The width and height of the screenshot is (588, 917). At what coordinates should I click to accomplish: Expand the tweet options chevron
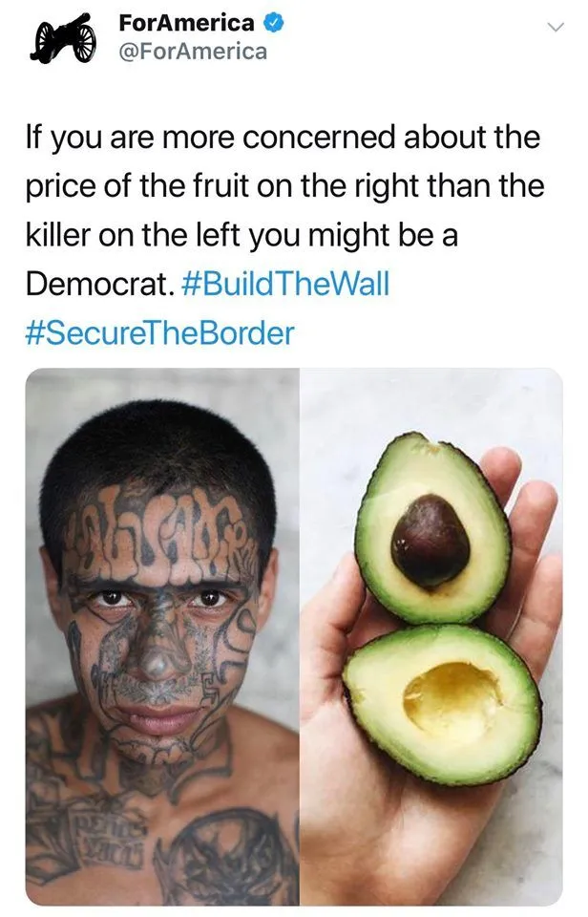[555, 27]
